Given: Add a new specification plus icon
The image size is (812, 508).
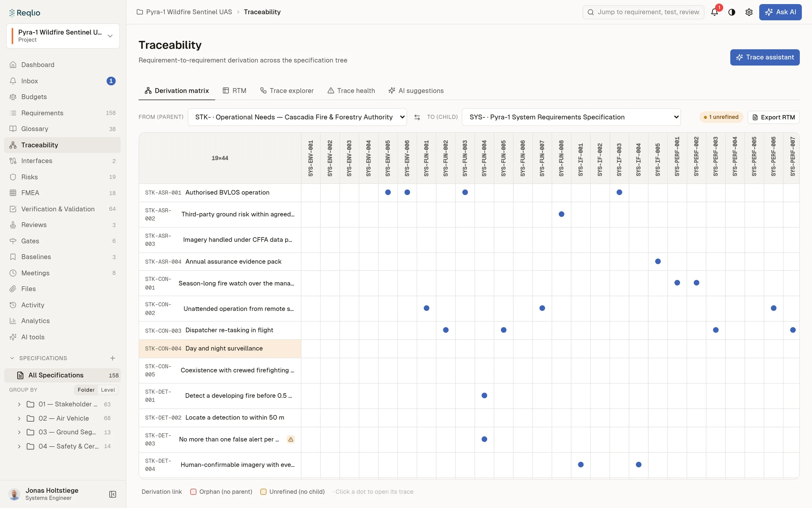Looking at the screenshot, I should click(113, 358).
